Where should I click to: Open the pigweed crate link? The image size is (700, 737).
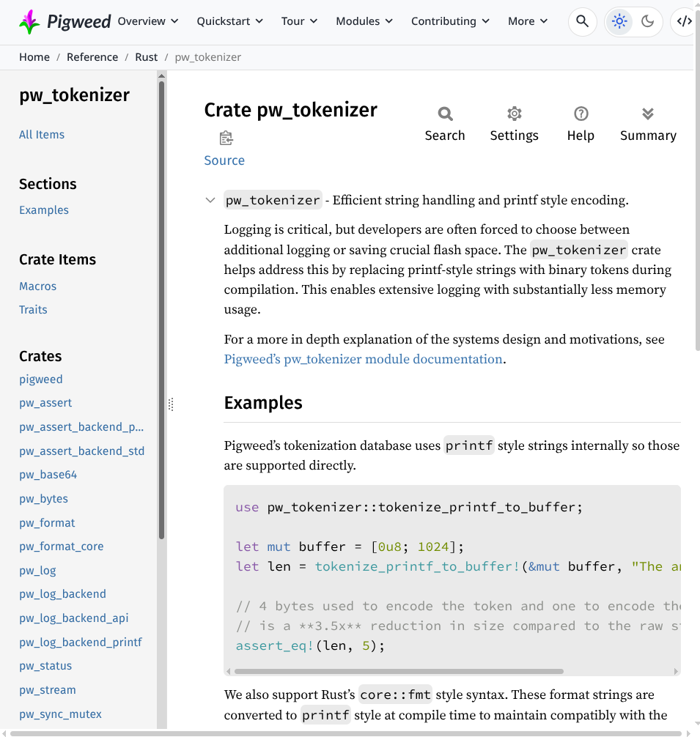click(x=41, y=379)
